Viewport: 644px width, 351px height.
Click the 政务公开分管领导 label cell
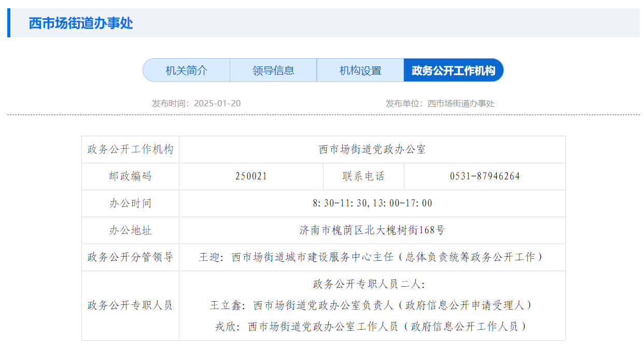[130, 257]
